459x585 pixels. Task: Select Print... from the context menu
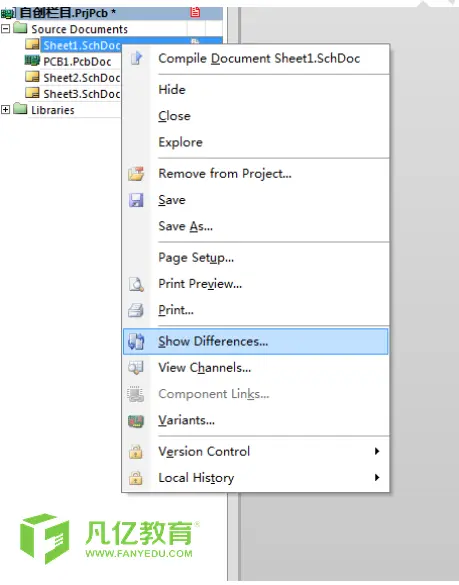(256, 310)
